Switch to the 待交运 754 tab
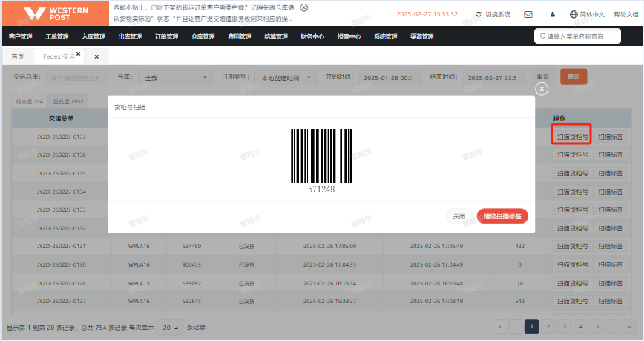The height and width of the screenshot is (341, 644). 30,101
